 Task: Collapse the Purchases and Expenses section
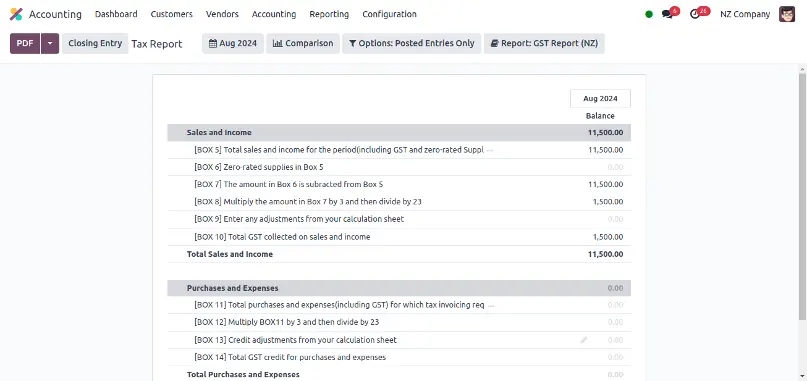pyautogui.click(x=399, y=288)
